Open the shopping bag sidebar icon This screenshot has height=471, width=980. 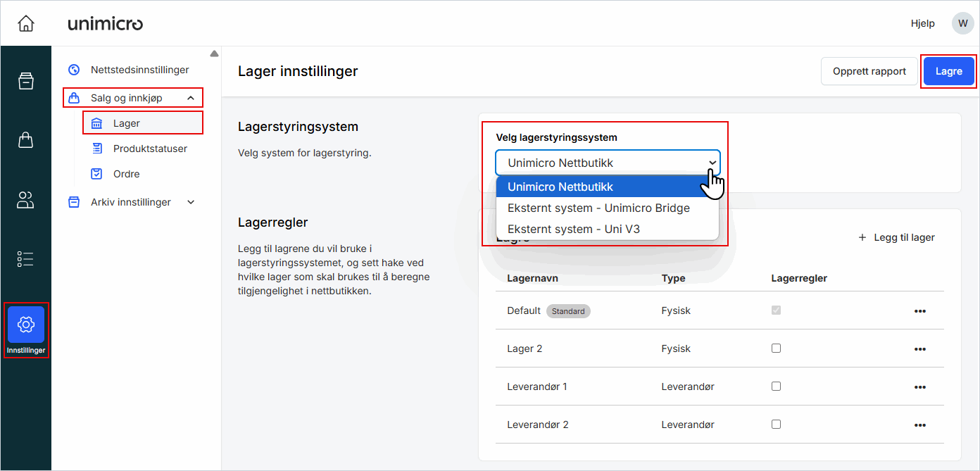[26, 140]
